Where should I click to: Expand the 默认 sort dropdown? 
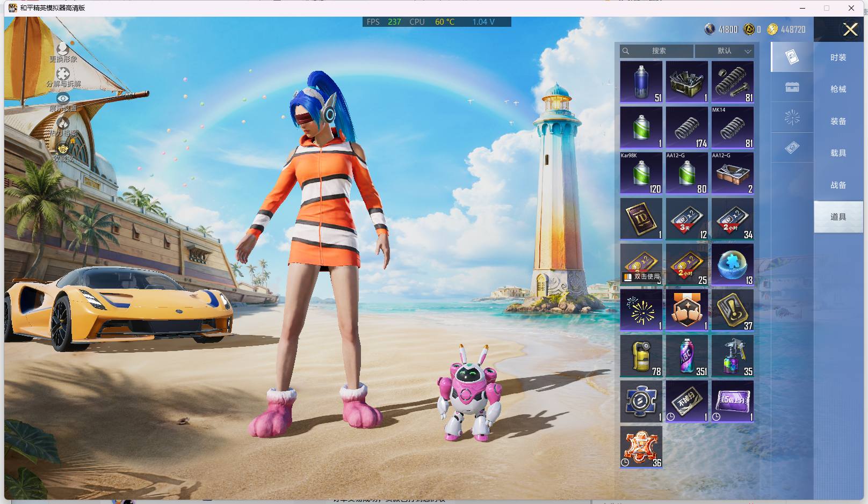725,51
